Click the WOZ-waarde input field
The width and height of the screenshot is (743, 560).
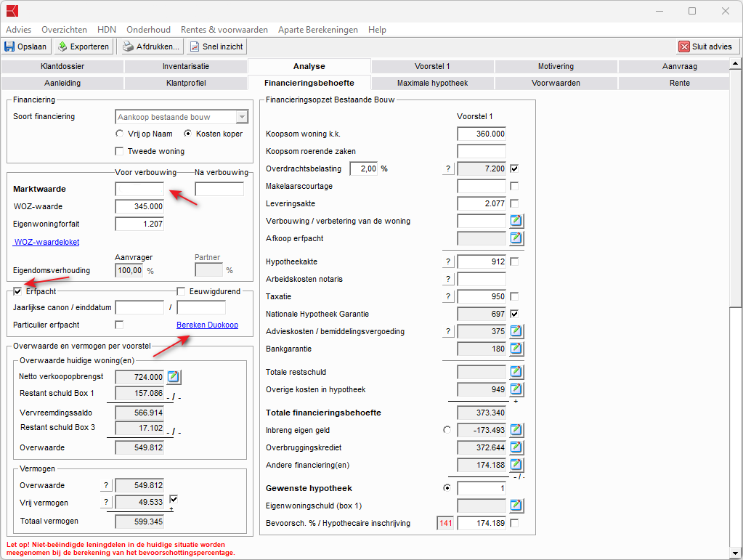(x=139, y=206)
